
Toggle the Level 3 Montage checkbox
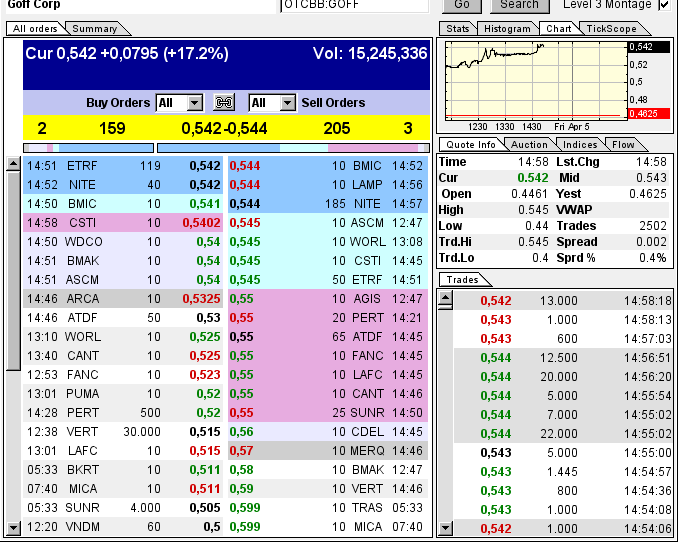(664, 5)
